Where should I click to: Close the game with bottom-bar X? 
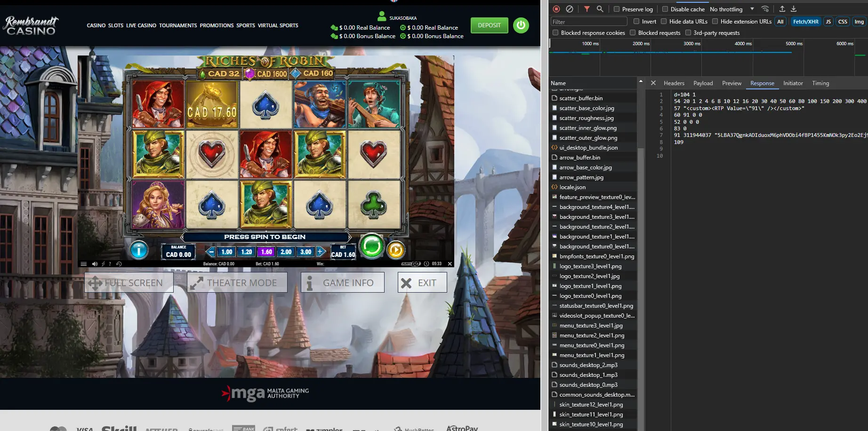click(450, 264)
